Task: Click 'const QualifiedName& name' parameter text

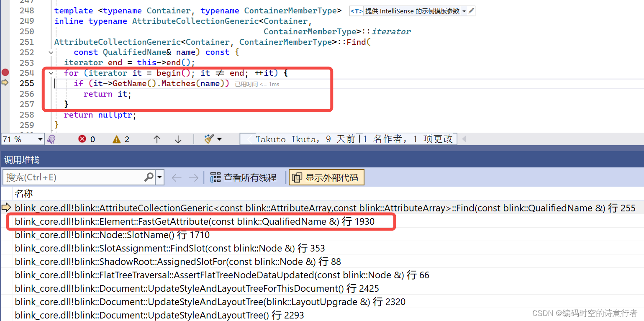Action: [x=134, y=52]
